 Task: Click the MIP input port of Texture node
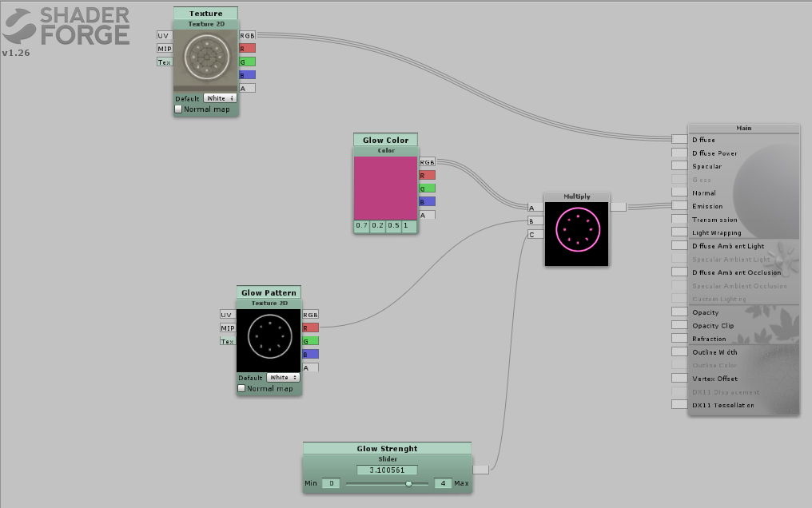(164, 49)
